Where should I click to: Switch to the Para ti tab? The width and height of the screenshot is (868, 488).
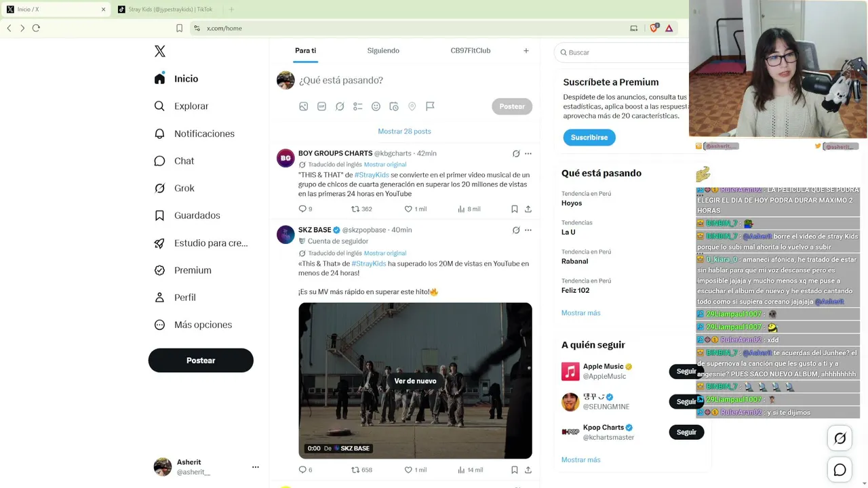pos(306,51)
